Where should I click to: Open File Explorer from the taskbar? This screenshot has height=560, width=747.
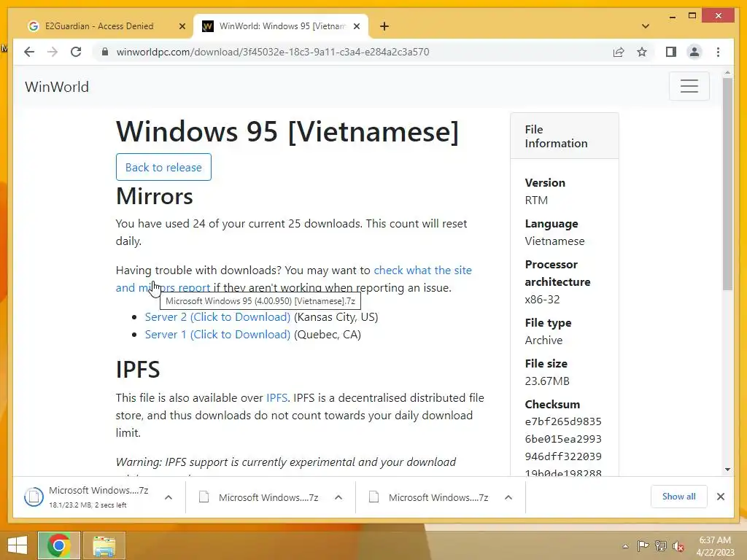point(104,545)
